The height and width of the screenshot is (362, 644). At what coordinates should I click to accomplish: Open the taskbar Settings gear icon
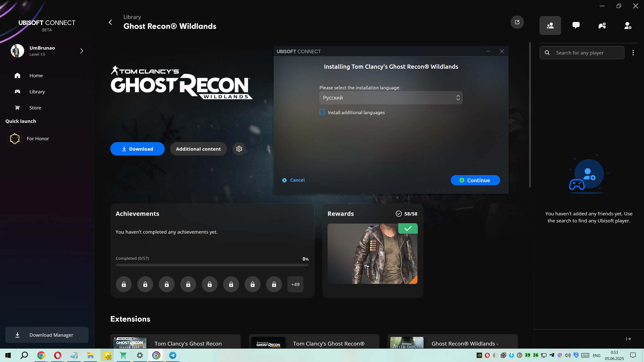point(140,355)
